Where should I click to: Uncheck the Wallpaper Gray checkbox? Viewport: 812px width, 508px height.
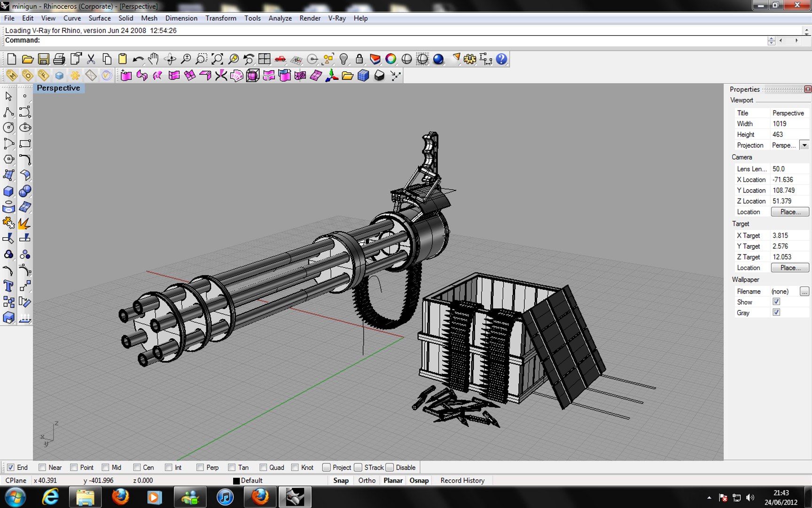[x=776, y=312]
